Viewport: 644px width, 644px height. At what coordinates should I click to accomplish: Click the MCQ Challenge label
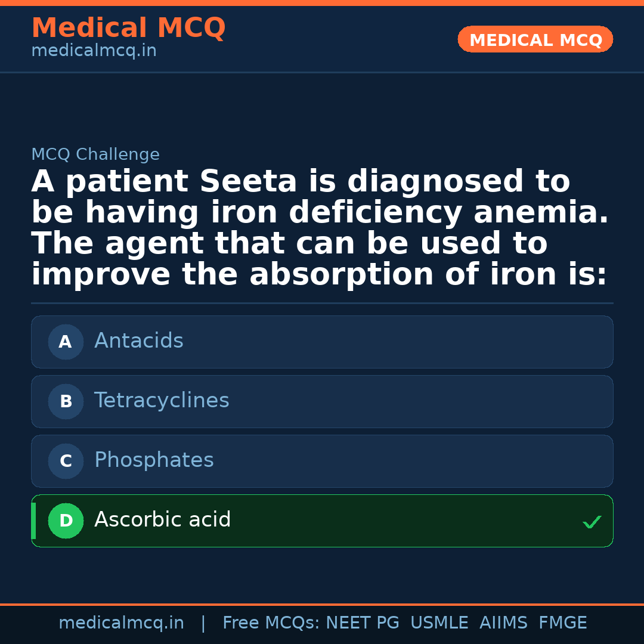pyautogui.click(x=95, y=155)
